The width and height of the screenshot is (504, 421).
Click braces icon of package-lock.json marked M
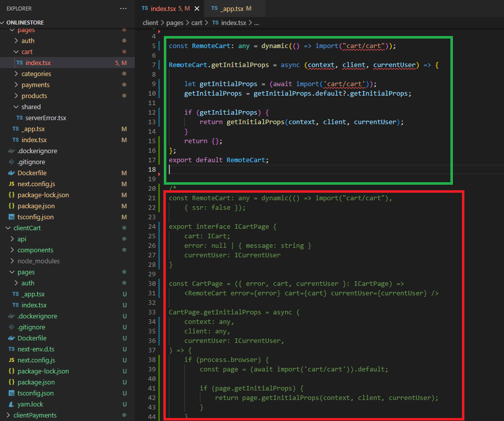[x=12, y=195]
